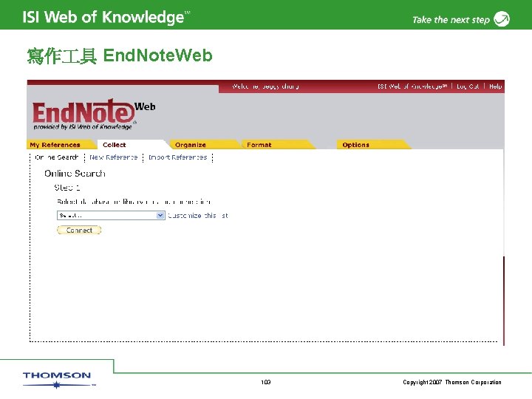
Task: Click the EndNote Web logo
Action: (94, 115)
